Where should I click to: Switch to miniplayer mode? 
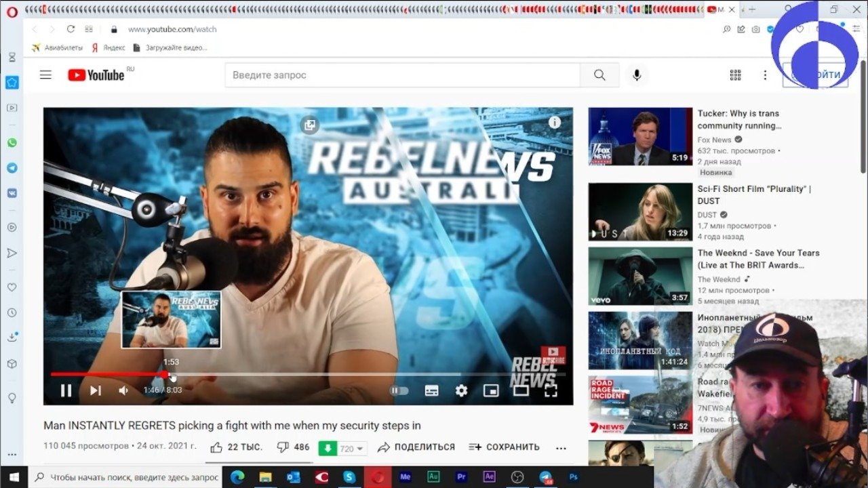[x=490, y=390]
